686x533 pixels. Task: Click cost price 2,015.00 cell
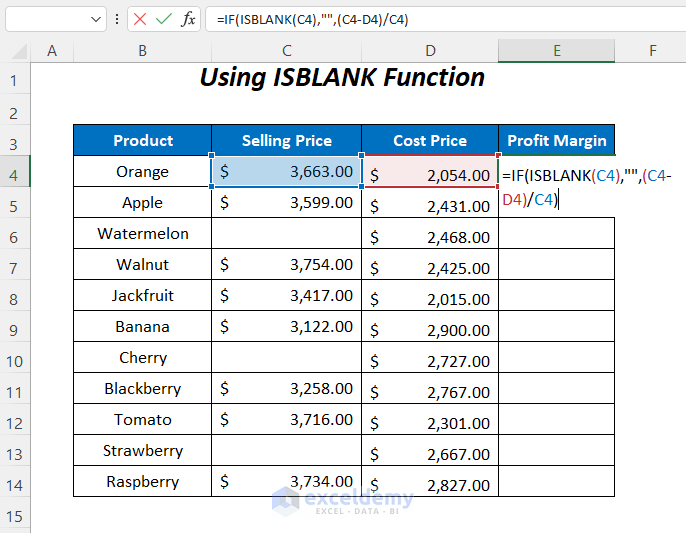click(x=430, y=295)
